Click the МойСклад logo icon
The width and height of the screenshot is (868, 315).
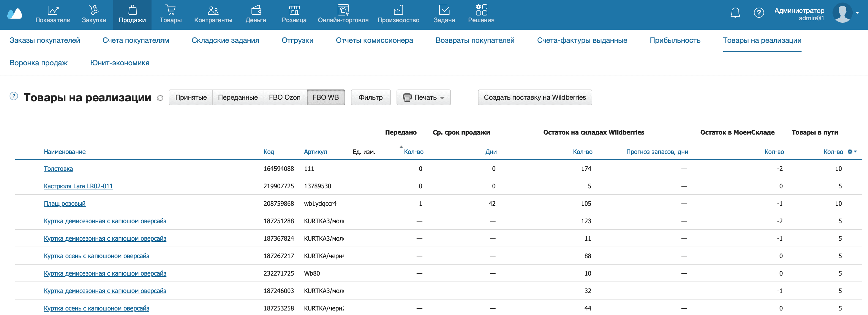tap(15, 14)
